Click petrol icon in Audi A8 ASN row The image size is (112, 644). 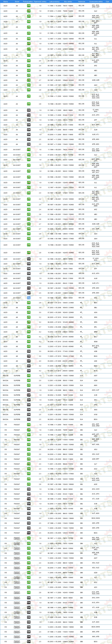click(29, 313)
